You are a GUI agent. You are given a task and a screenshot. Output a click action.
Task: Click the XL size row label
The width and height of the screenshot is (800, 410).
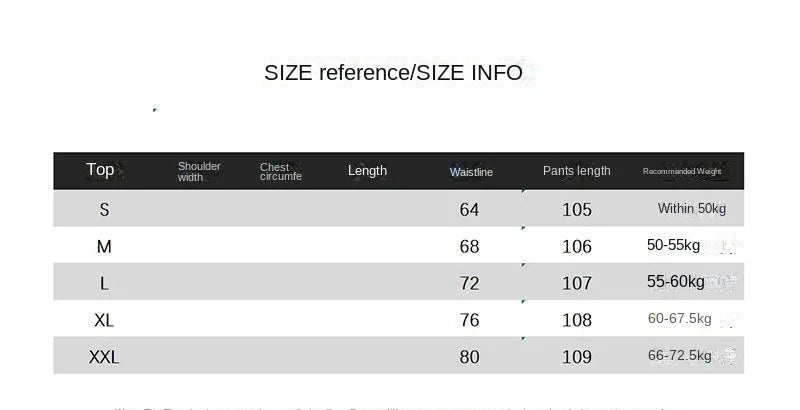pos(104,320)
